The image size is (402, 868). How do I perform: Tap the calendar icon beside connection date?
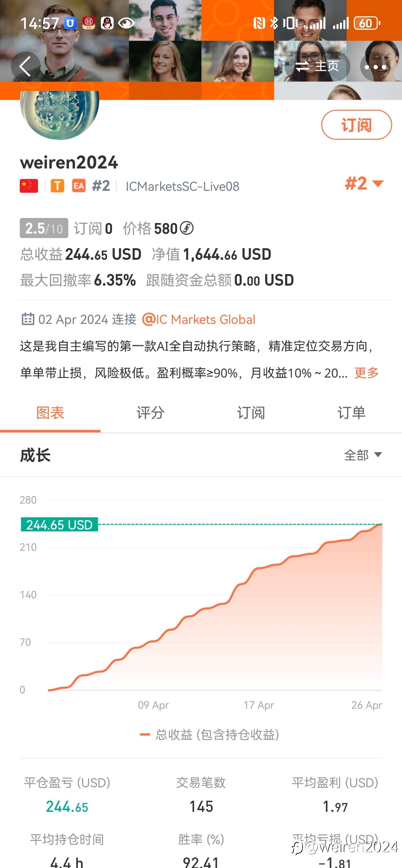click(28, 319)
